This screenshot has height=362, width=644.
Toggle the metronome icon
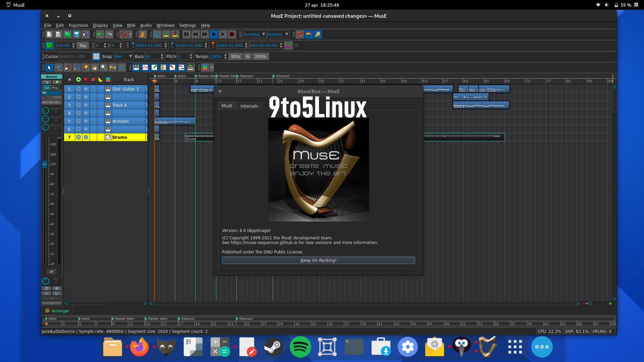[143, 34]
